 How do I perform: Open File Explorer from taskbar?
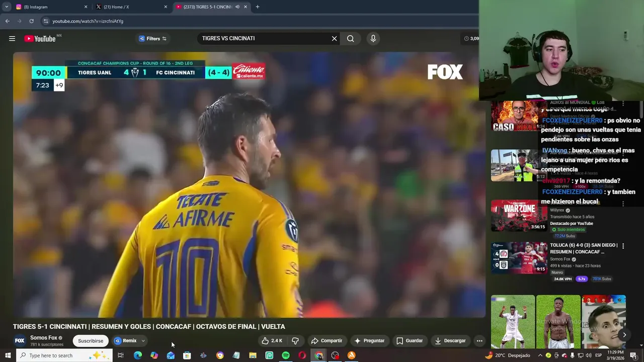(x=253, y=355)
